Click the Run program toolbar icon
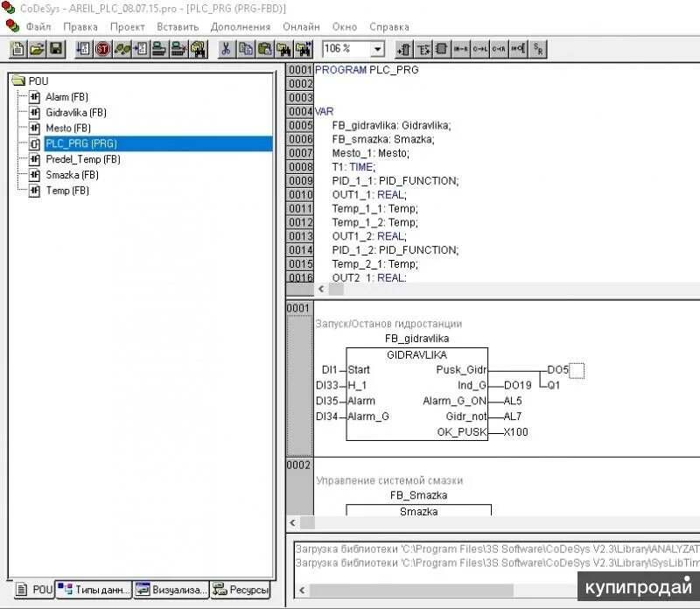The image size is (700, 609). point(83,49)
